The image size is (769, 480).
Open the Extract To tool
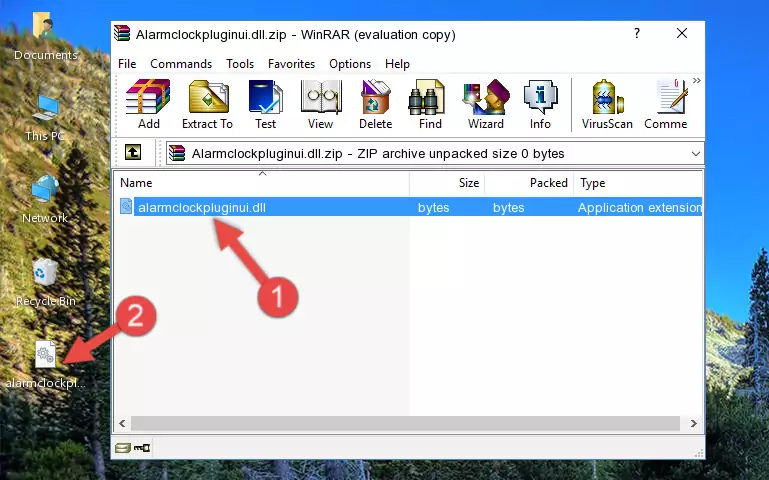207,104
